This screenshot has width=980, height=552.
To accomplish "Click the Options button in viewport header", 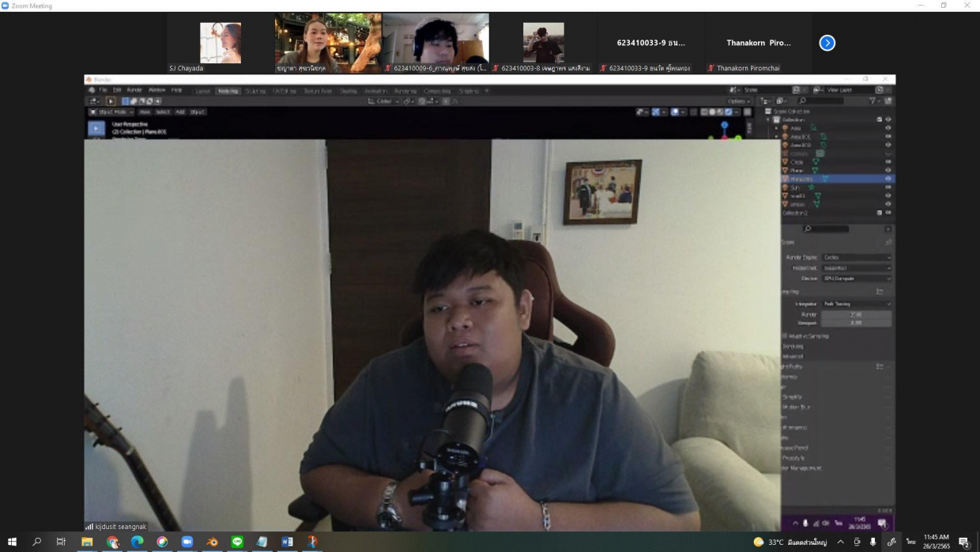I will [737, 101].
